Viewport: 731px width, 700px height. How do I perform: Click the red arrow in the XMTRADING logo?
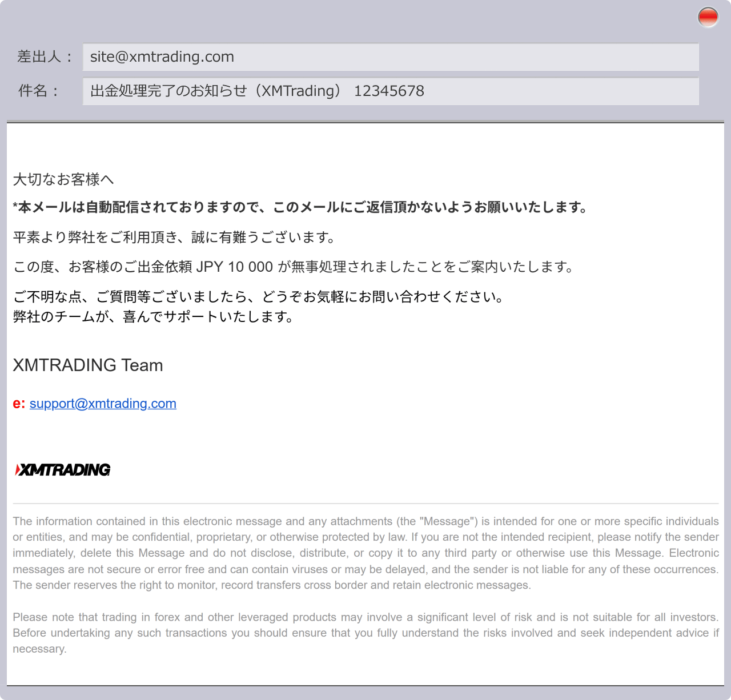coord(17,470)
